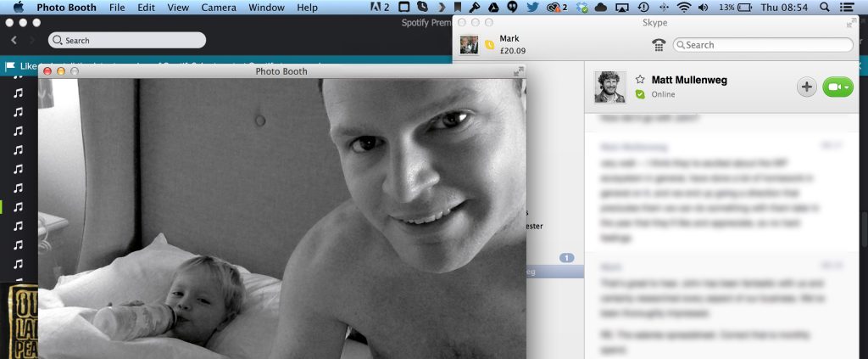
Task: Open the Dropbox menu bar icon
Action: click(581, 7)
